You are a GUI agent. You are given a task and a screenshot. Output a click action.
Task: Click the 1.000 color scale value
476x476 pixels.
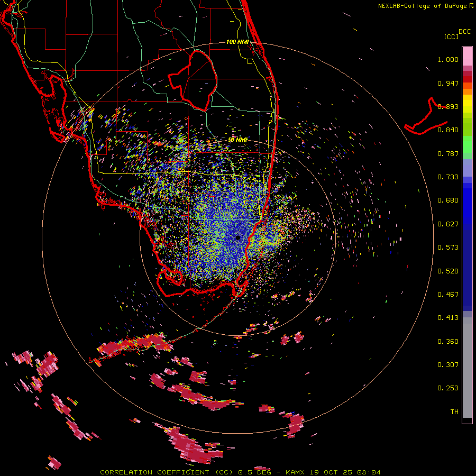click(x=448, y=59)
